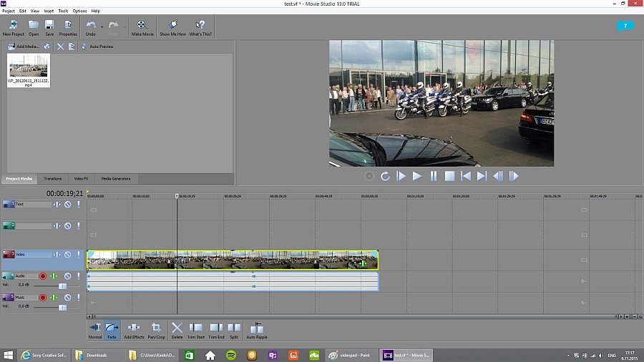Stop playback in the preview
Screen dimensions: 644x362
click(450, 176)
